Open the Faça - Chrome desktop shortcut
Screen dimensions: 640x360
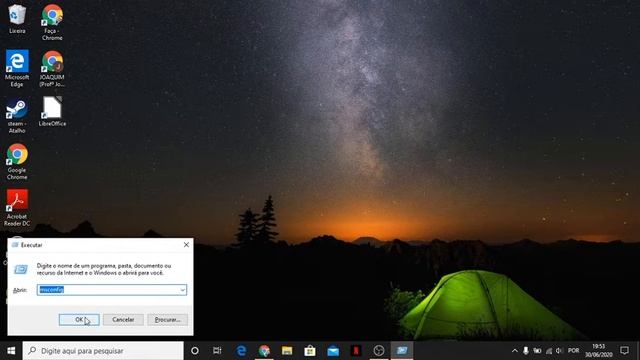click(52, 22)
